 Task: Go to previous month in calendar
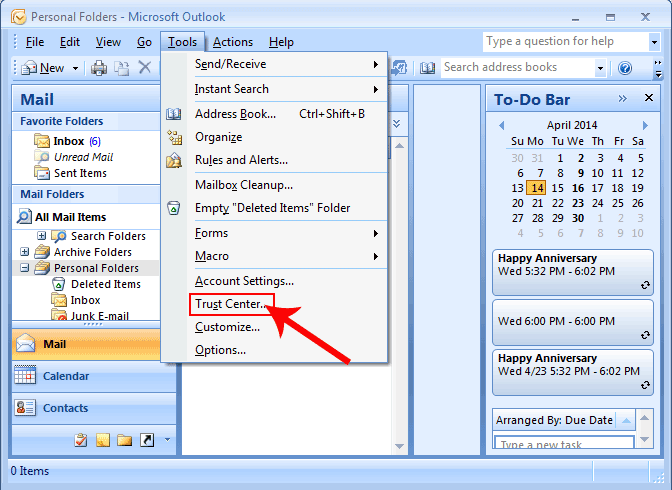pyautogui.click(x=501, y=125)
